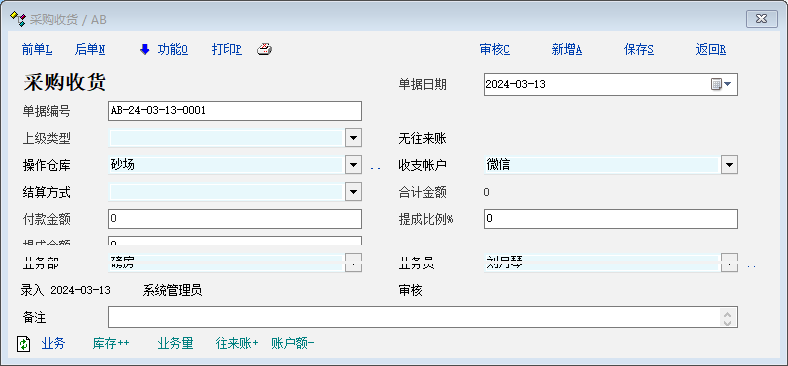This screenshot has width=788, height=366.
Task: Click the 提成比例% input field
Action: pos(611,219)
